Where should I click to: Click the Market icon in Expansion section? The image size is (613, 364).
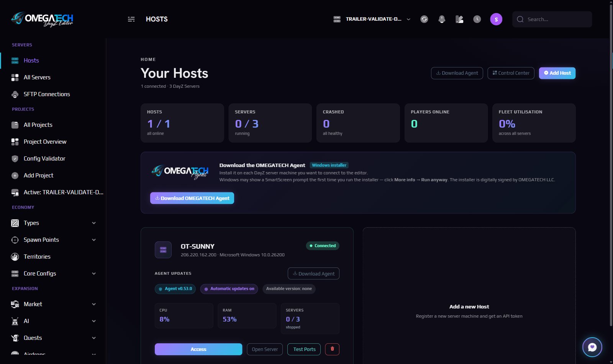pyautogui.click(x=15, y=304)
